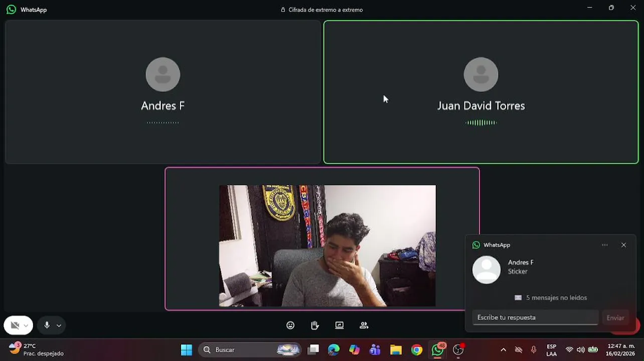Minimize the WhatsApp window
644x361 pixels.
click(x=590, y=8)
